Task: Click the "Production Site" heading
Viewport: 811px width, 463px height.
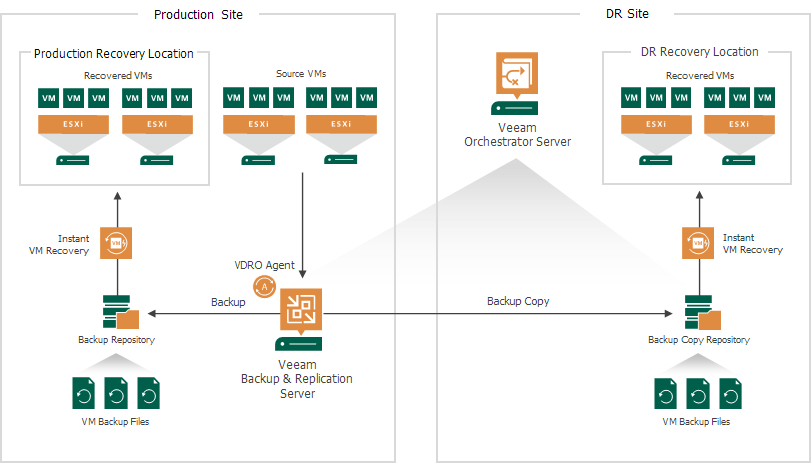Action: (x=198, y=14)
